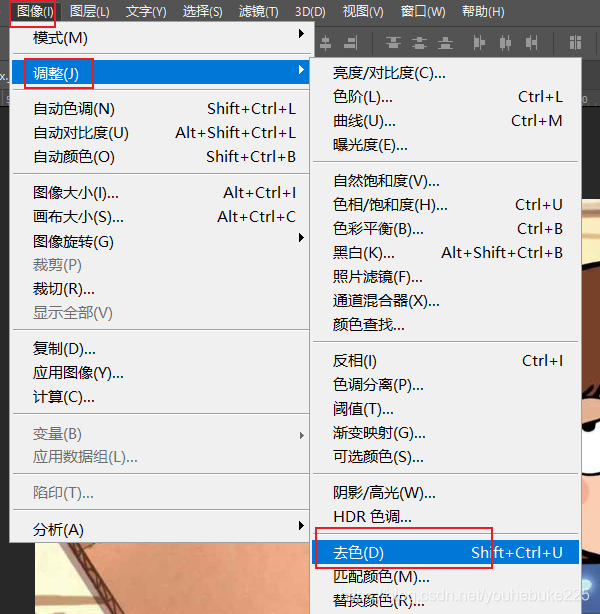Open the 滤镜(T) menu
Image resolution: width=600 pixels, height=614 pixels.
[x=258, y=12]
